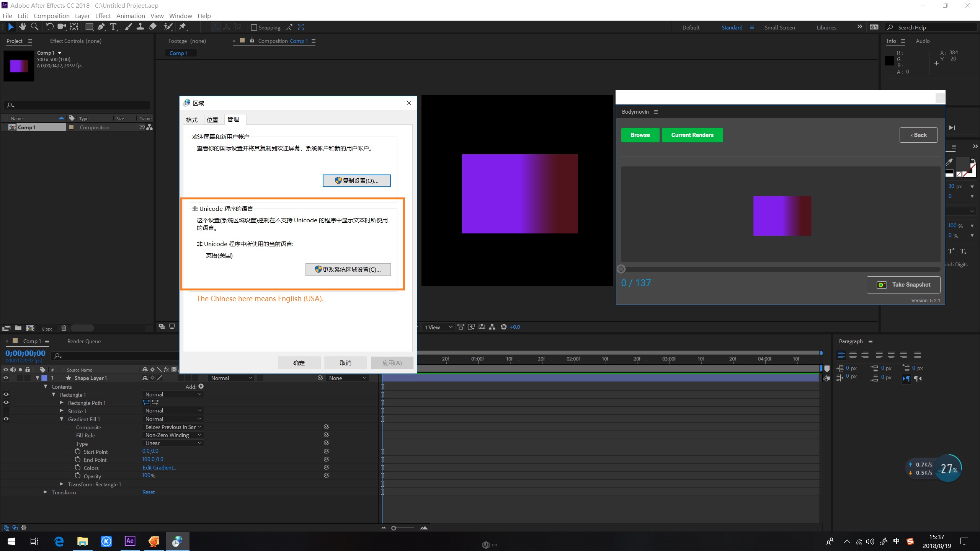Click the Pen tool in toolbar
Image resolution: width=980 pixels, height=551 pixels.
(100, 27)
